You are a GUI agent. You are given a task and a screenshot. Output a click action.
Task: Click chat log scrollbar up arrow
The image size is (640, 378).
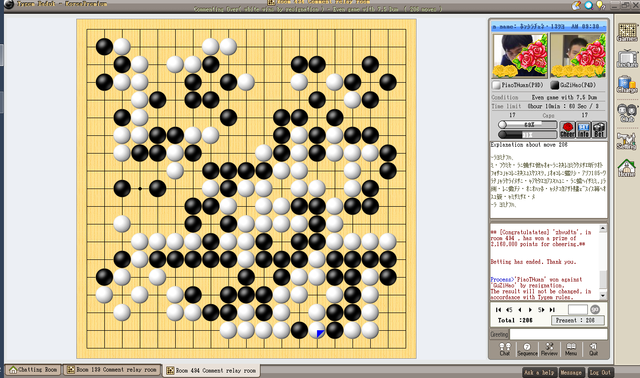click(603, 229)
